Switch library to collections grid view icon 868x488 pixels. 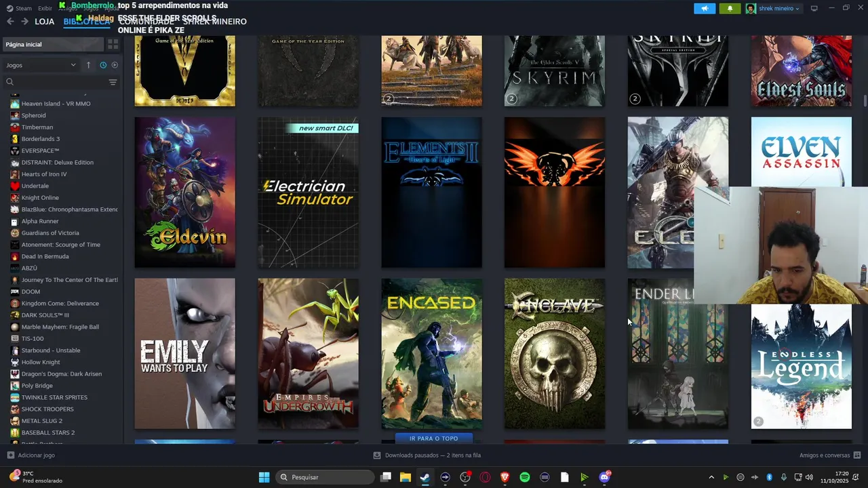point(113,44)
